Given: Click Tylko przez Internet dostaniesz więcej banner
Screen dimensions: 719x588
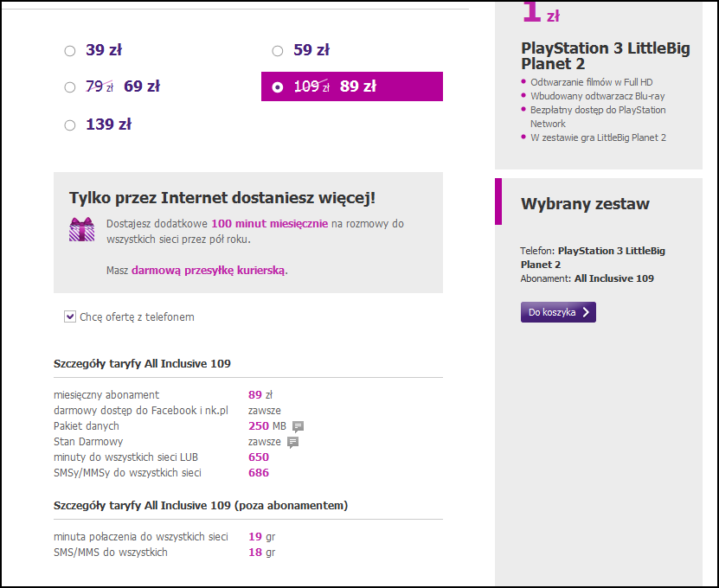Looking at the screenshot, I should [248, 233].
